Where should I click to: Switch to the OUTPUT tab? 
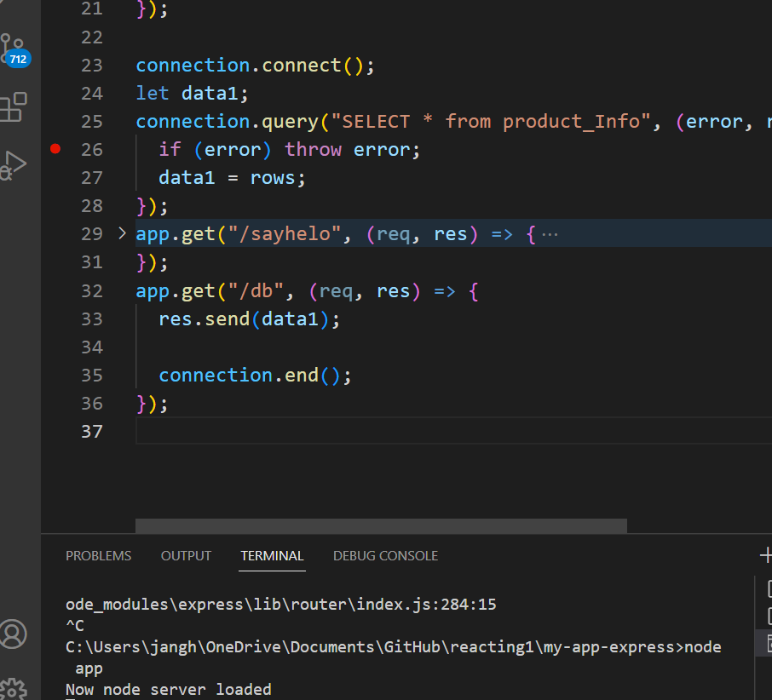click(186, 556)
